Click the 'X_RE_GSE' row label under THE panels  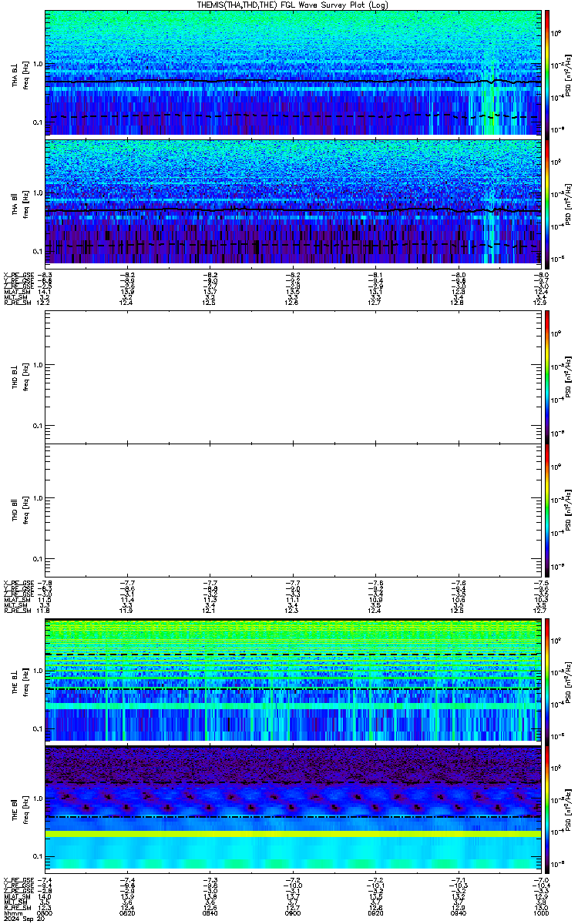coord(18,879)
